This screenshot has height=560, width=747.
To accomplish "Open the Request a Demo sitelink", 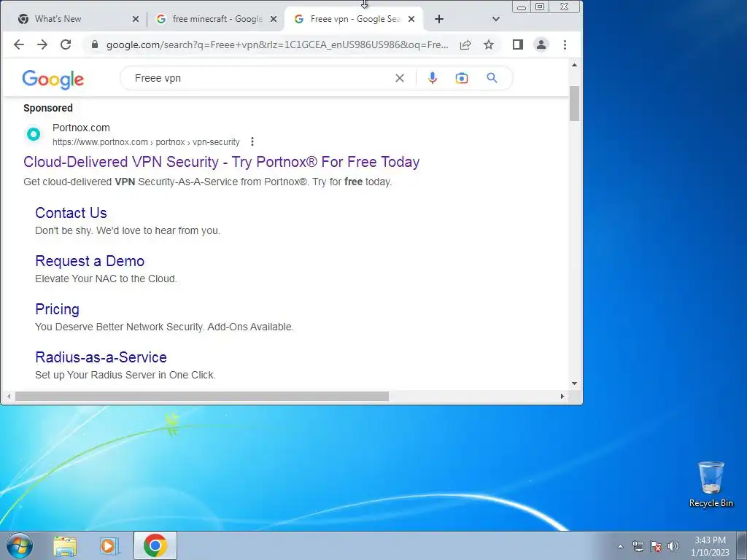I will [90, 261].
